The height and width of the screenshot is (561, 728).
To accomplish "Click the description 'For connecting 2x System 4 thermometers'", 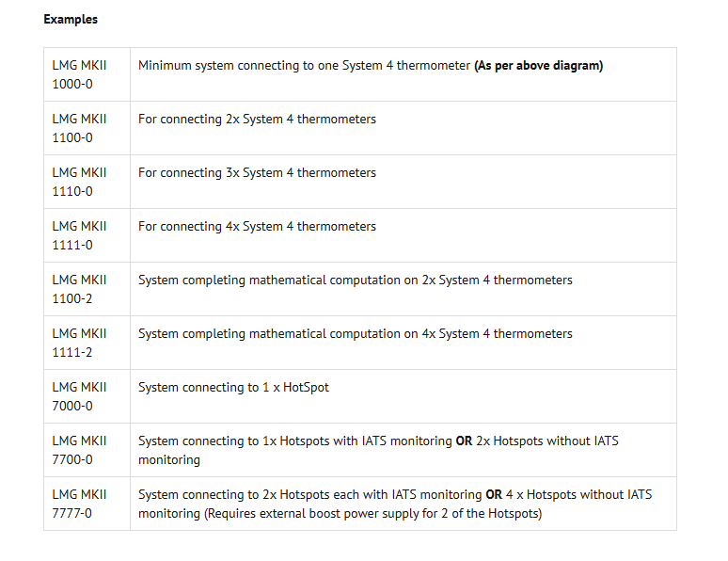I will pyautogui.click(x=257, y=120).
